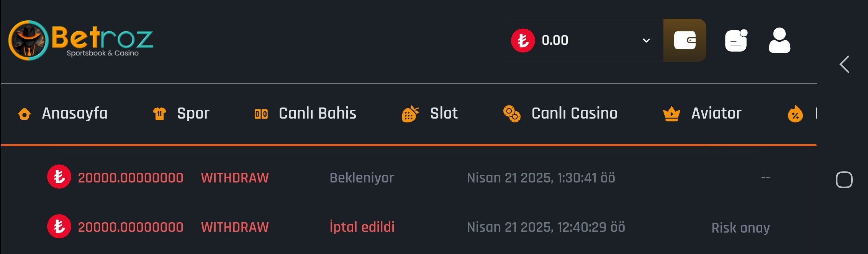The width and height of the screenshot is (868, 254).
Task: Select the Bekleniyor withdraw transaction row
Action: (x=409, y=177)
